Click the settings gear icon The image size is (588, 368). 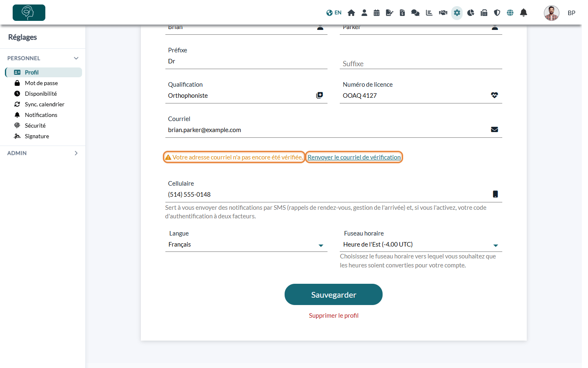pyautogui.click(x=457, y=13)
